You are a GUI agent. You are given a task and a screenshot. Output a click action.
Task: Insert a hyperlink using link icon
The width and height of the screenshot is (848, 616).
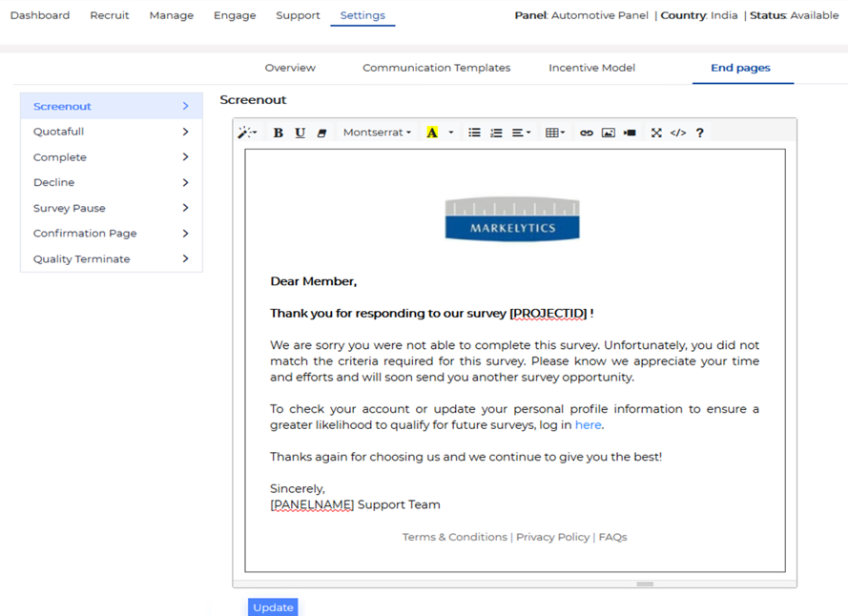coord(587,133)
